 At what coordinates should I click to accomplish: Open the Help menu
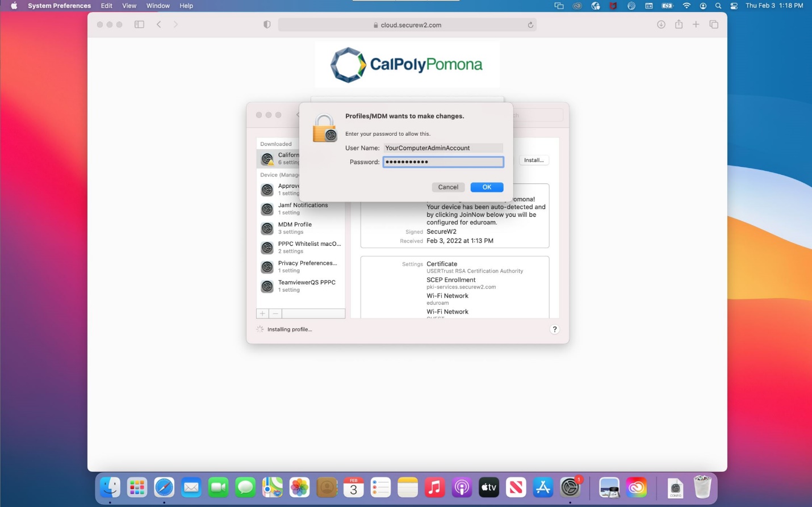186,6
